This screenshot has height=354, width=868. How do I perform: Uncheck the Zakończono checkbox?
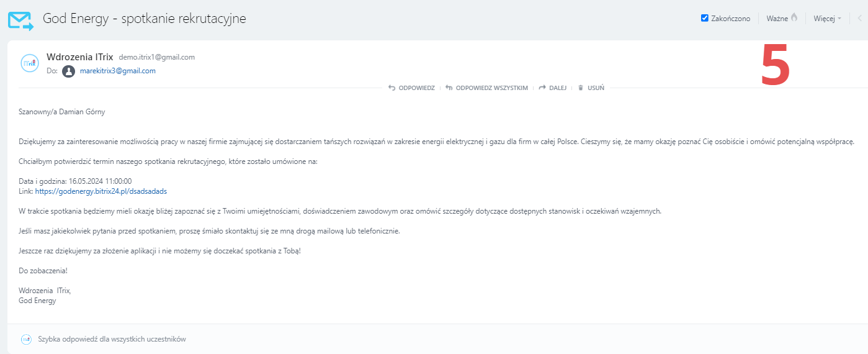(705, 18)
